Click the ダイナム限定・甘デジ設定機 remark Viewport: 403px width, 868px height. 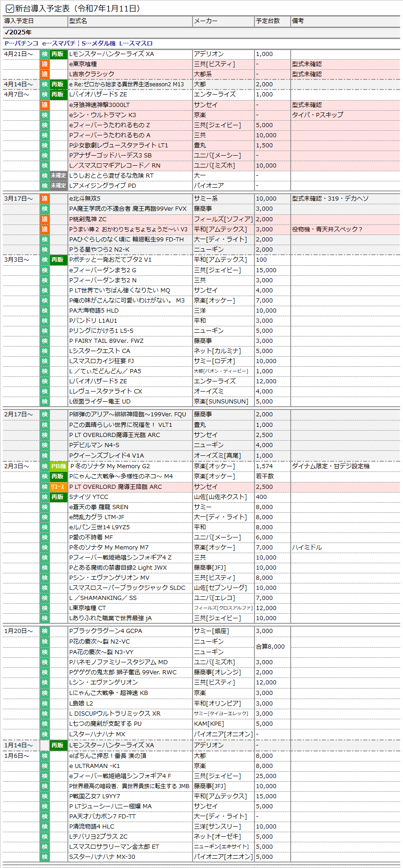(x=331, y=466)
